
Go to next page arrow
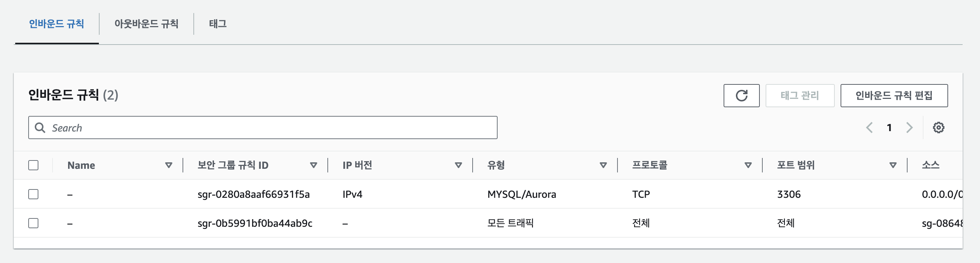909,128
